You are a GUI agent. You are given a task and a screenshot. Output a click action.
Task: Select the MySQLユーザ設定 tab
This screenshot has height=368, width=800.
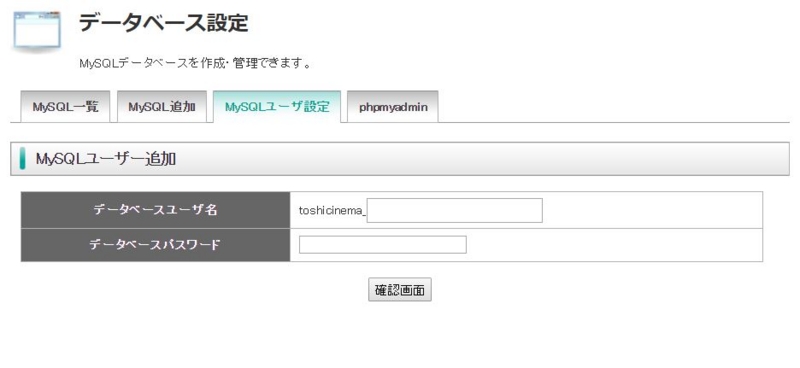point(277,107)
